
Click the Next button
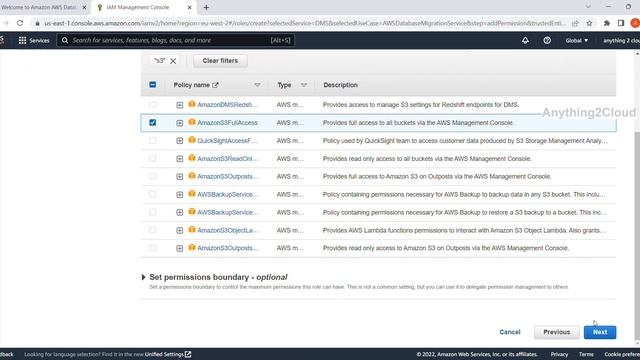pyautogui.click(x=600, y=332)
